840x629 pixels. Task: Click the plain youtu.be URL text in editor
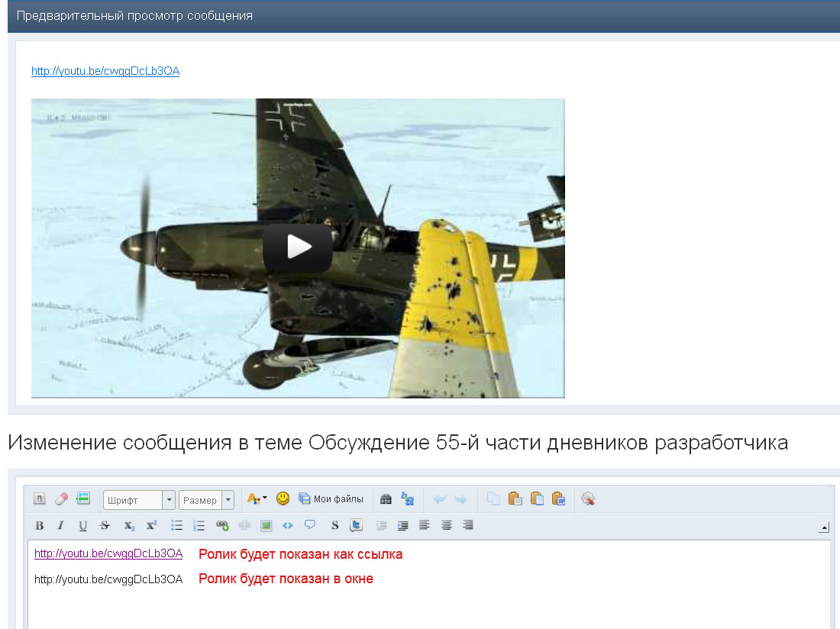pyautogui.click(x=108, y=579)
